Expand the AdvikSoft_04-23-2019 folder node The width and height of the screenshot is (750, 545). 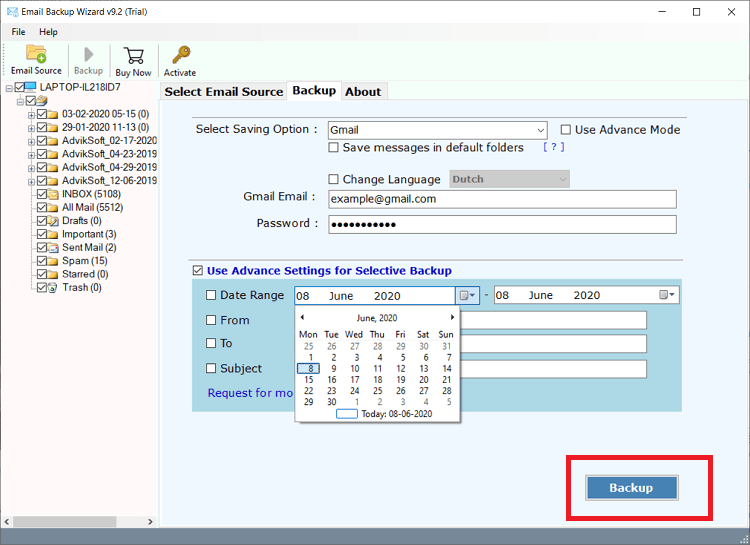31,155
